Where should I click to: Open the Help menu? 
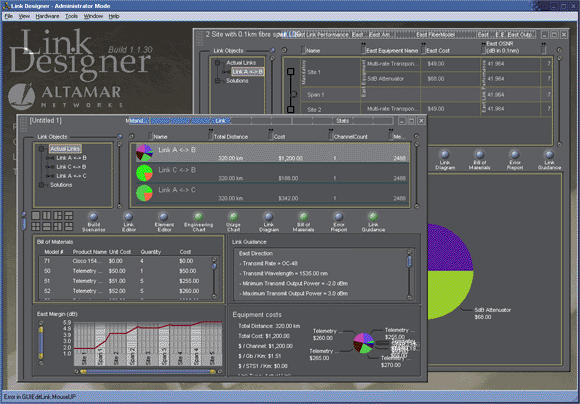[x=114, y=16]
